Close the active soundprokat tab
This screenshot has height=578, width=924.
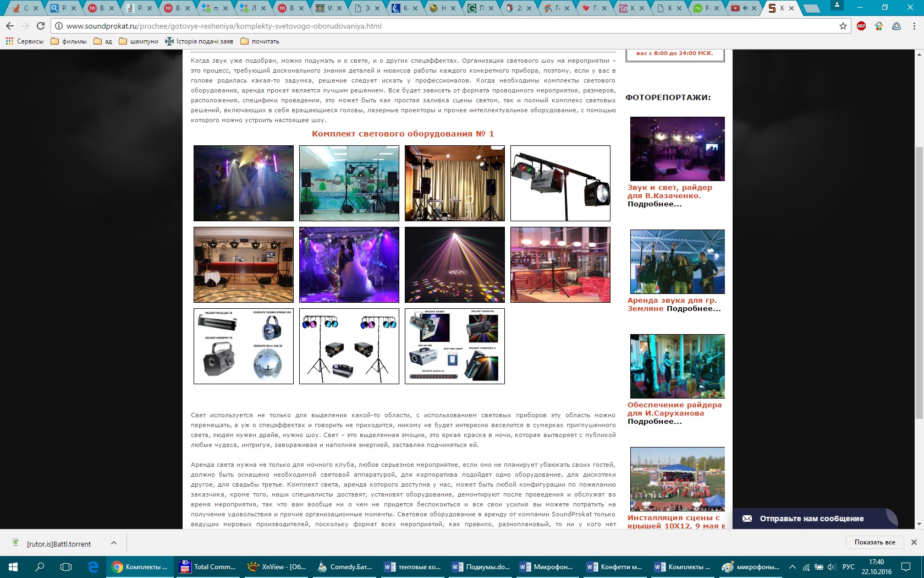(x=791, y=8)
